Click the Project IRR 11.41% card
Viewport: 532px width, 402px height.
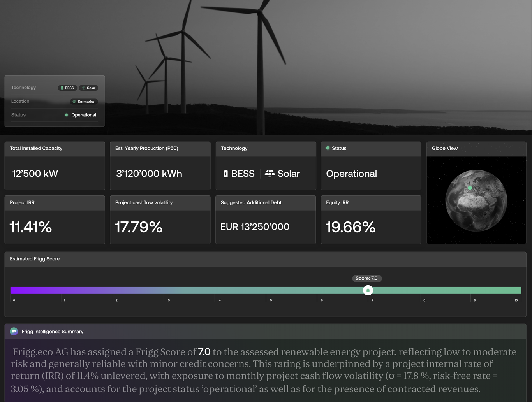(x=55, y=220)
